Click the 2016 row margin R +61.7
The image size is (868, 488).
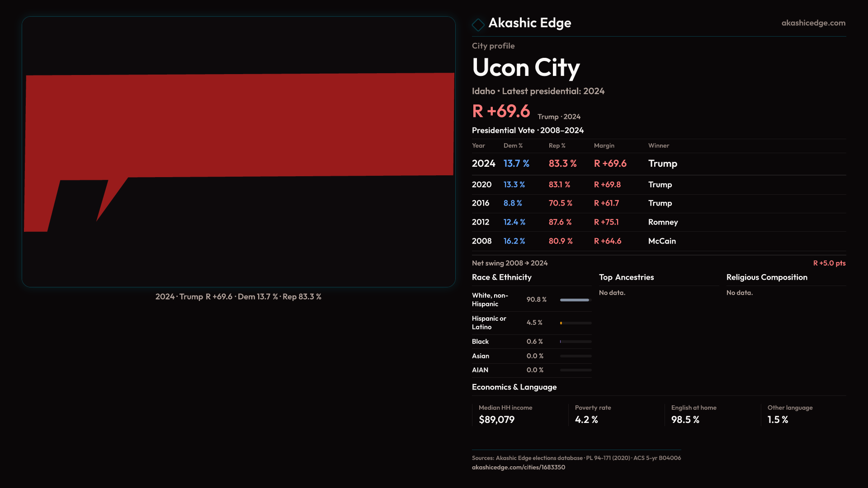[606, 203]
